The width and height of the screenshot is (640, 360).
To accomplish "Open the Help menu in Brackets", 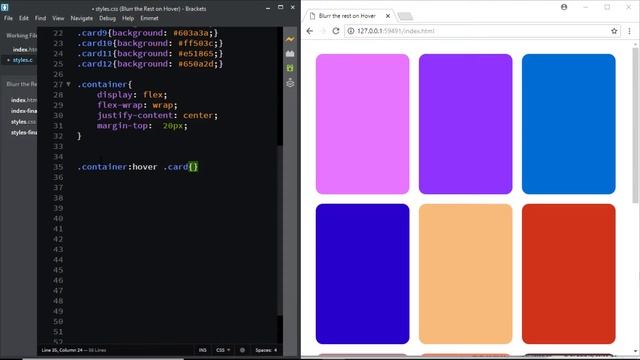I will 128,18.
